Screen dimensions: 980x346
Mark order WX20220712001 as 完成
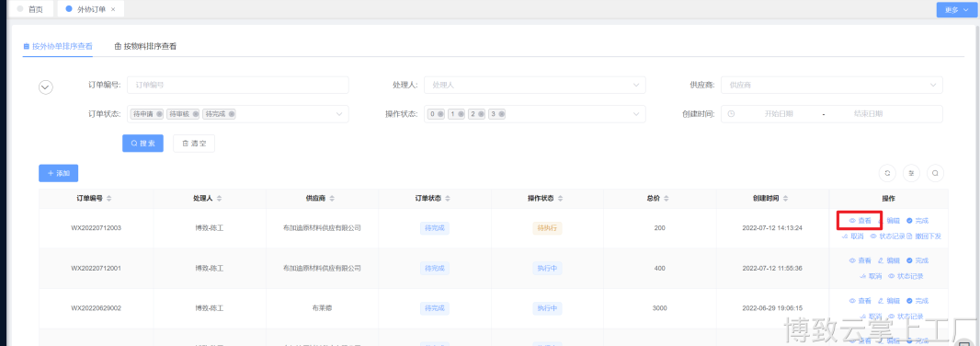(917, 260)
